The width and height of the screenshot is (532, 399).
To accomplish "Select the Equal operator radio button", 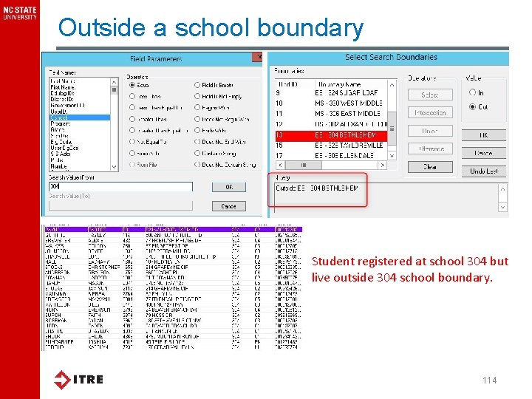I will tap(133, 85).
